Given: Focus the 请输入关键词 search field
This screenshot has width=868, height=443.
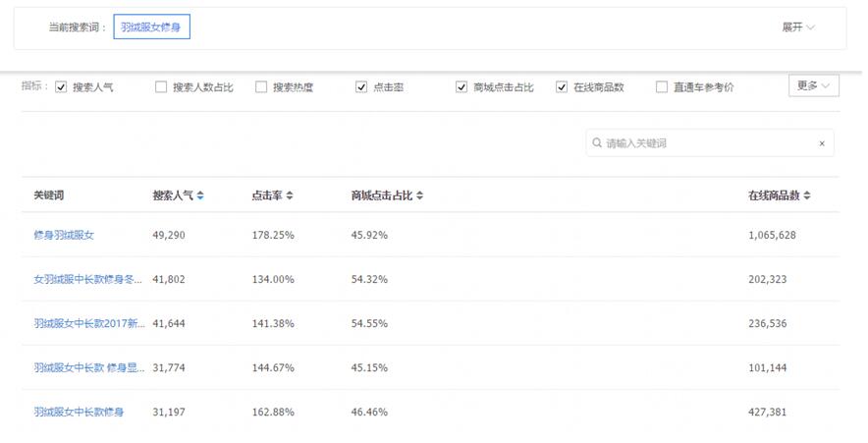Looking at the screenshot, I should [x=710, y=143].
